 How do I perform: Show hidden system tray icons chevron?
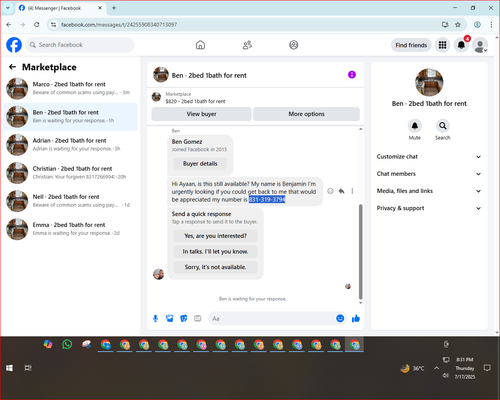pyautogui.click(x=436, y=368)
